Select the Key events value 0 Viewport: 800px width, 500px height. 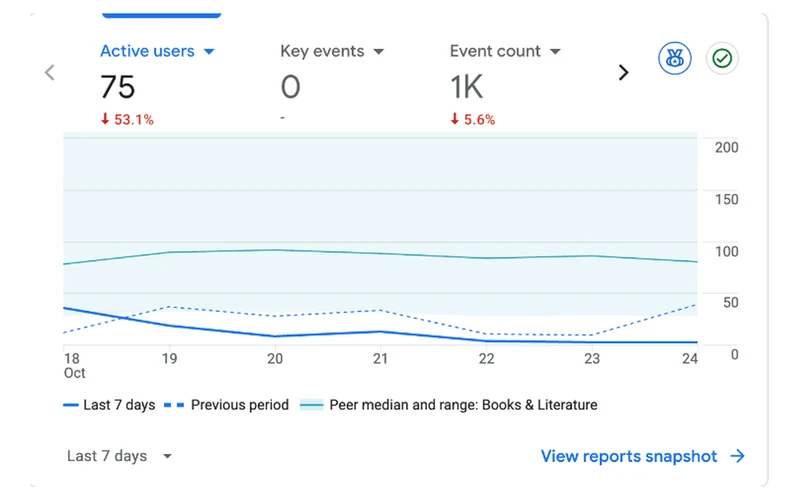(290, 87)
